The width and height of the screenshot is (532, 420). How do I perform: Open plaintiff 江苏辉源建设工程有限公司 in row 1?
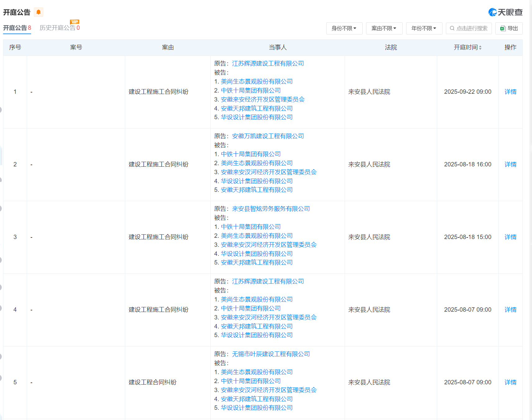[268, 64]
